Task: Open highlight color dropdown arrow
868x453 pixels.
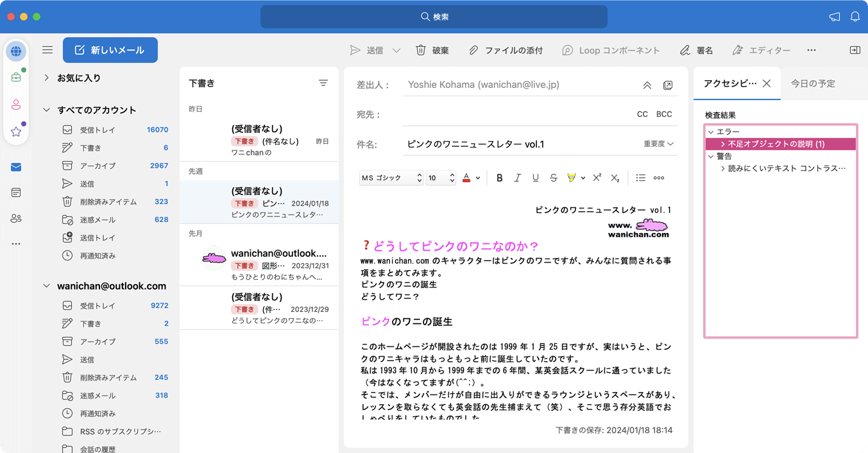Action: point(583,178)
